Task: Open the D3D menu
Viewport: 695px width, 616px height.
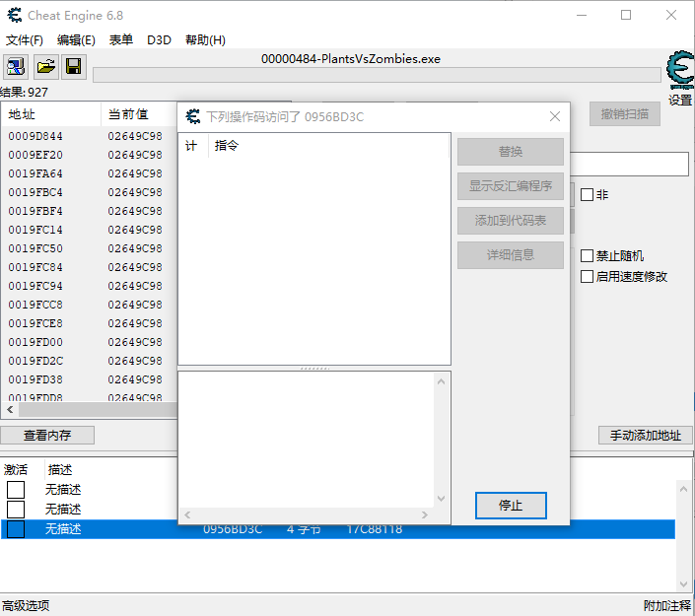Action: [159, 40]
